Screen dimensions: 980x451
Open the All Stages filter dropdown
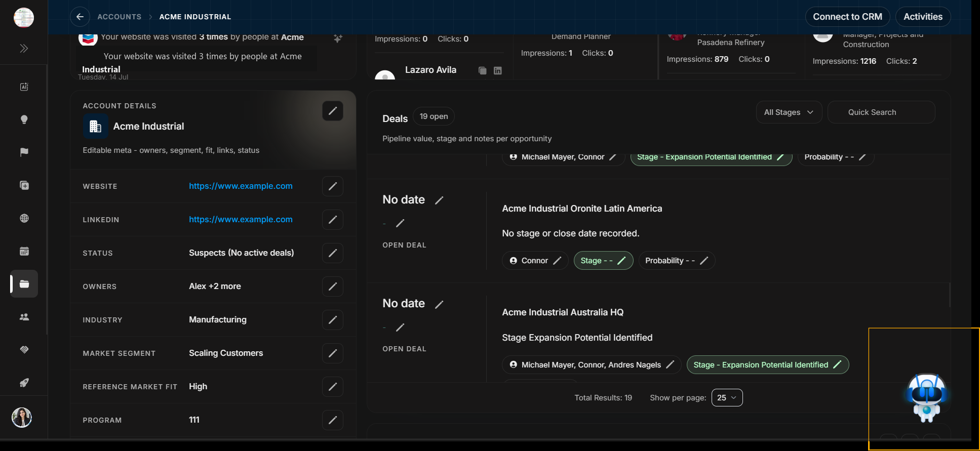[789, 112]
